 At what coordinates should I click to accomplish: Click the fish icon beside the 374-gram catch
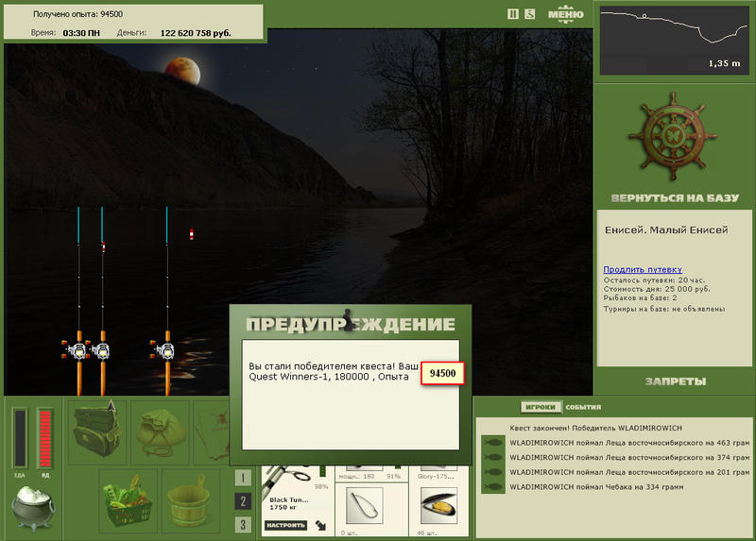click(x=493, y=457)
